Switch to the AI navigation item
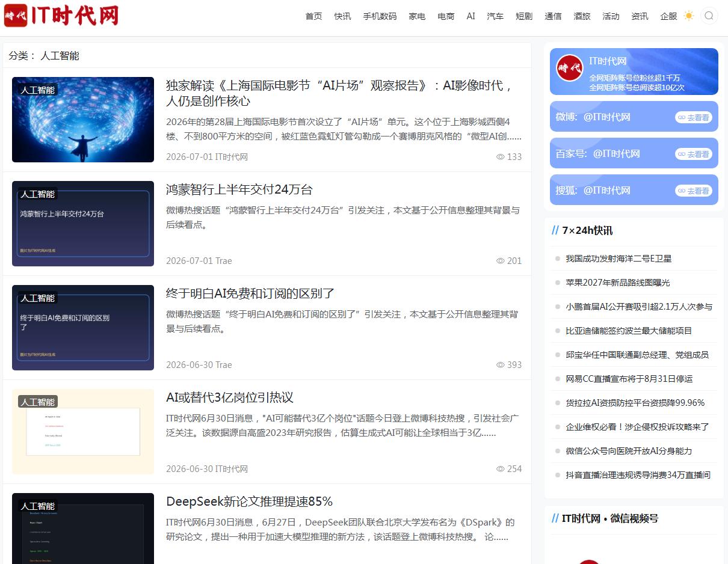Viewport: 728px width, 564px height. pos(470,16)
